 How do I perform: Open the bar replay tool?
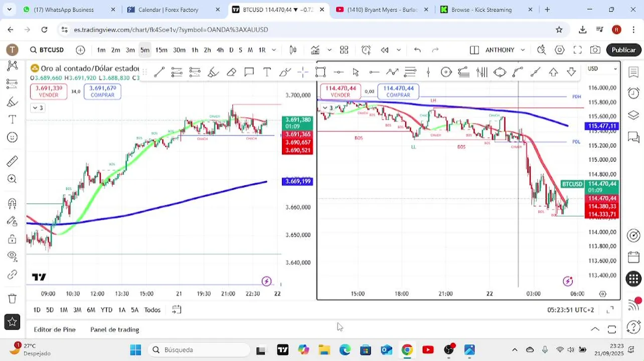(x=385, y=50)
